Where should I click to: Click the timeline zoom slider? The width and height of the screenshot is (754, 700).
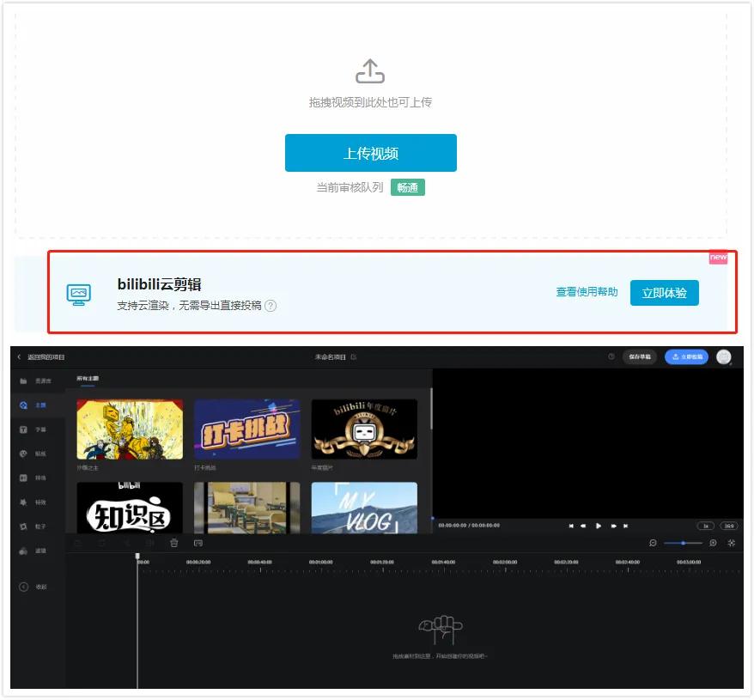click(683, 543)
